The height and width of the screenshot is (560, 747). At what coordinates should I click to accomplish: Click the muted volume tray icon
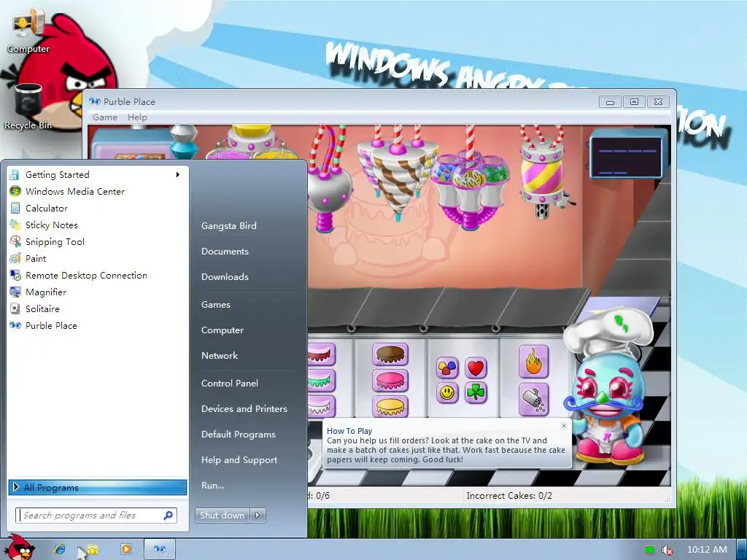coord(667,550)
